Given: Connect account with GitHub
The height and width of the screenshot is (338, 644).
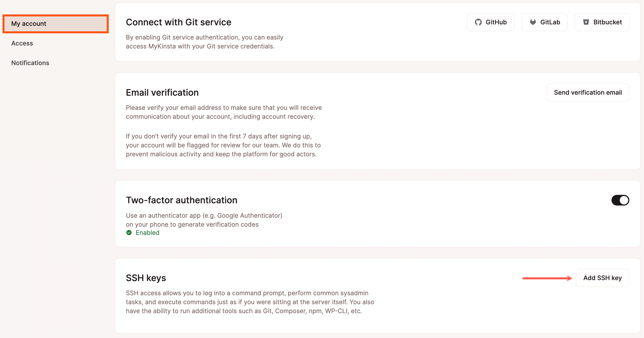Looking at the screenshot, I should (490, 22).
